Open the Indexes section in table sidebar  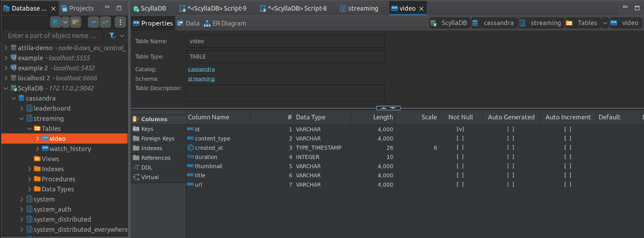159,148
